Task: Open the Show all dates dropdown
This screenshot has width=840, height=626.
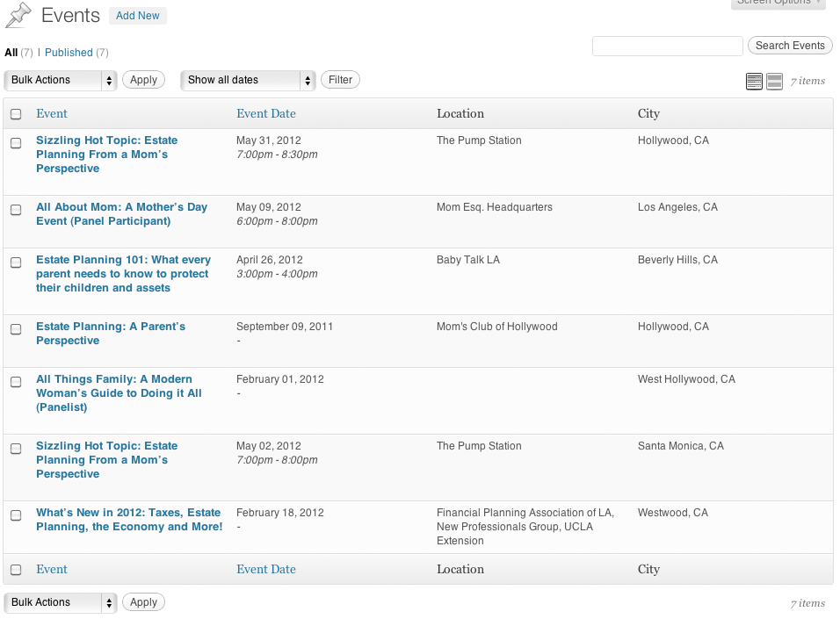Action: point(248,80)
